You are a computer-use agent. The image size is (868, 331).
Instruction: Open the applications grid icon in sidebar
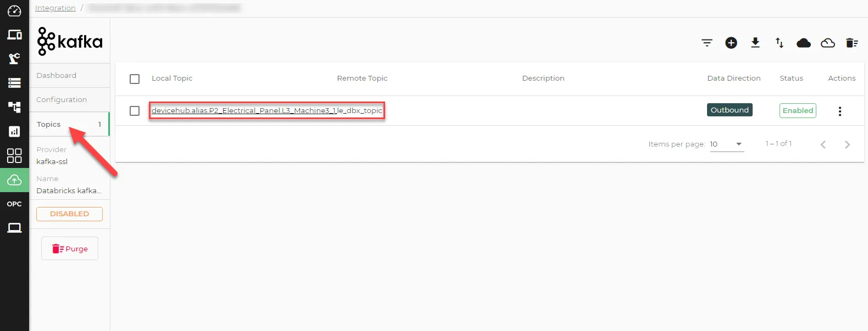(14, 156)
